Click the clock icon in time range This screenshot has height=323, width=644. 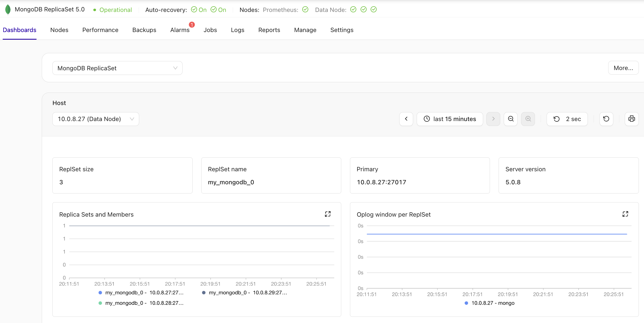click(x=427, y=119)
